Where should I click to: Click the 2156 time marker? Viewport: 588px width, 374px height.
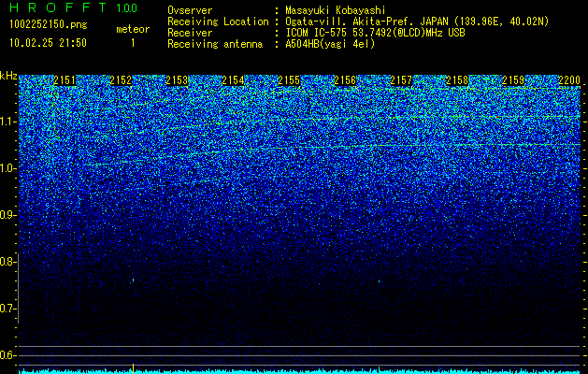(345, 80)
